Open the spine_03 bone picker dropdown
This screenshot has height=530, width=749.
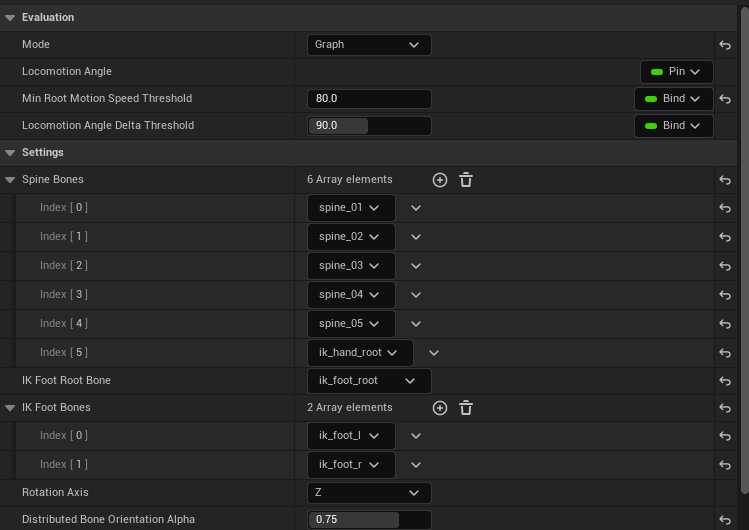click(x=350, y=266)
